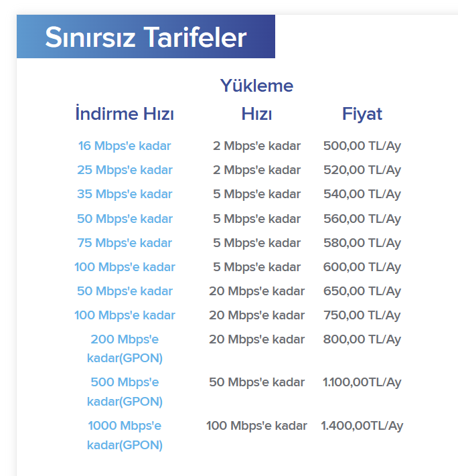
Task: Click the Fiyat column header
Action: (362, 114)
